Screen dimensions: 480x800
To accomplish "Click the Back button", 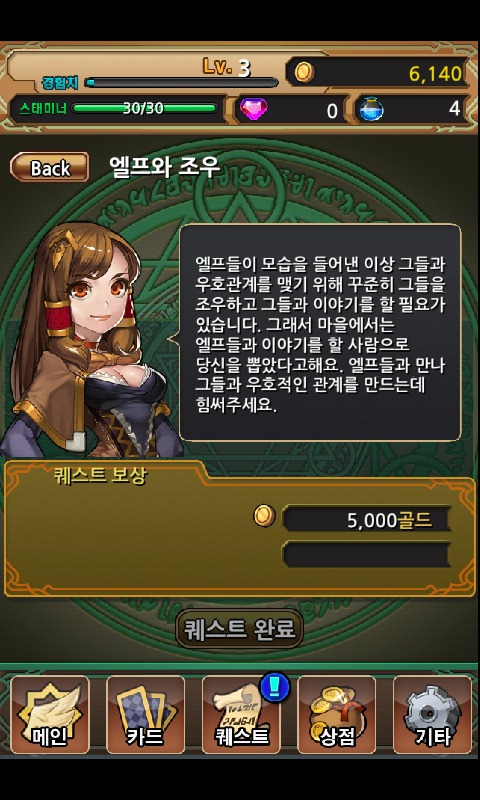I will [x=49, y=168].
